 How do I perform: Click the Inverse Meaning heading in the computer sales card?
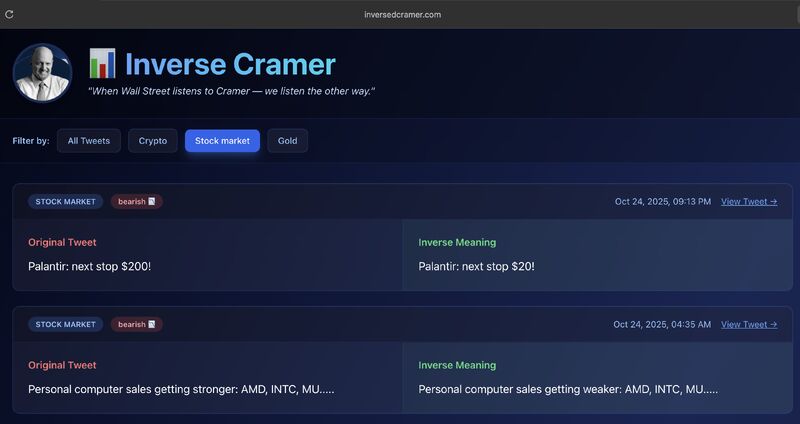(x=457, y=365)
